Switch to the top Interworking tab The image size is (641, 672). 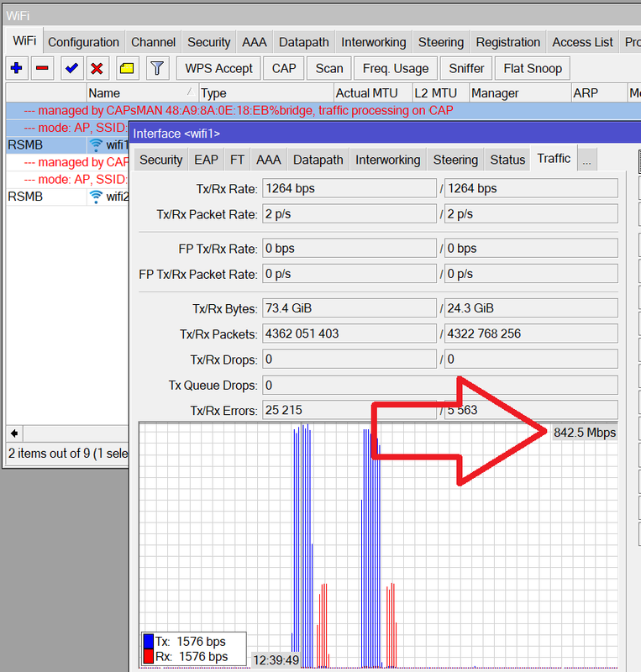point(374,42)
